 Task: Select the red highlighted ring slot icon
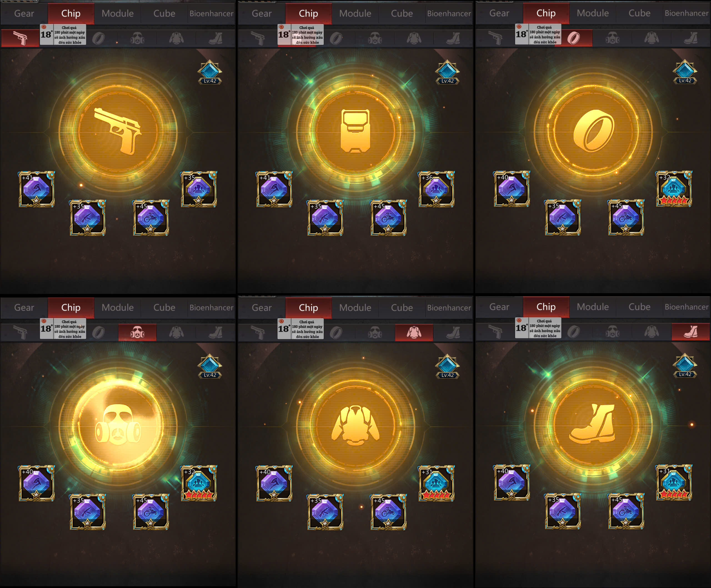click(x=574, y=38)
